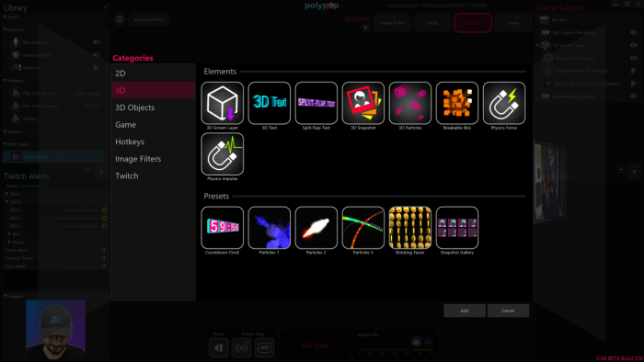This screenshot has width=644, height=362.
Task: Pick the Particles 2 preset
Action: coord(316,228)
